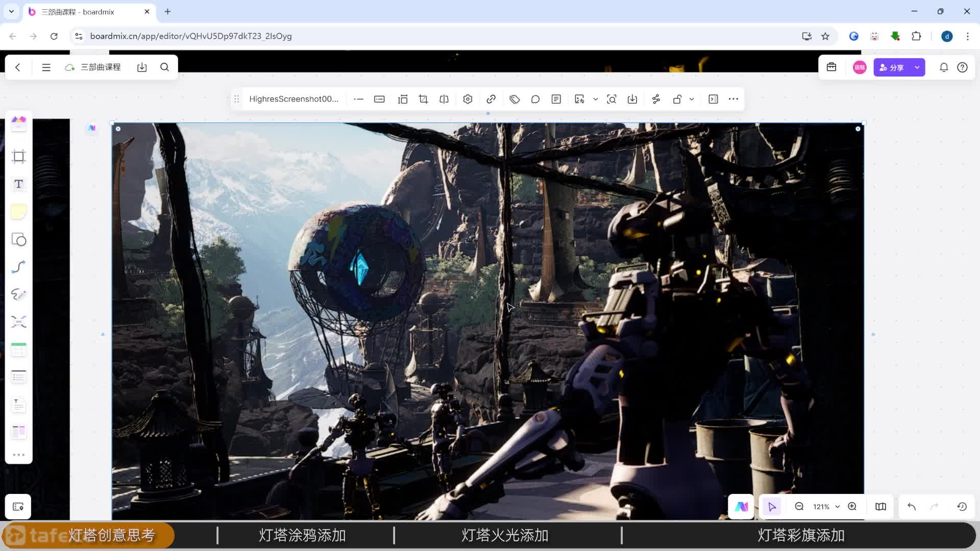Activate the pointer selection mode
Viewport: 980px width, 551px height.
click(x=772, y=507)
